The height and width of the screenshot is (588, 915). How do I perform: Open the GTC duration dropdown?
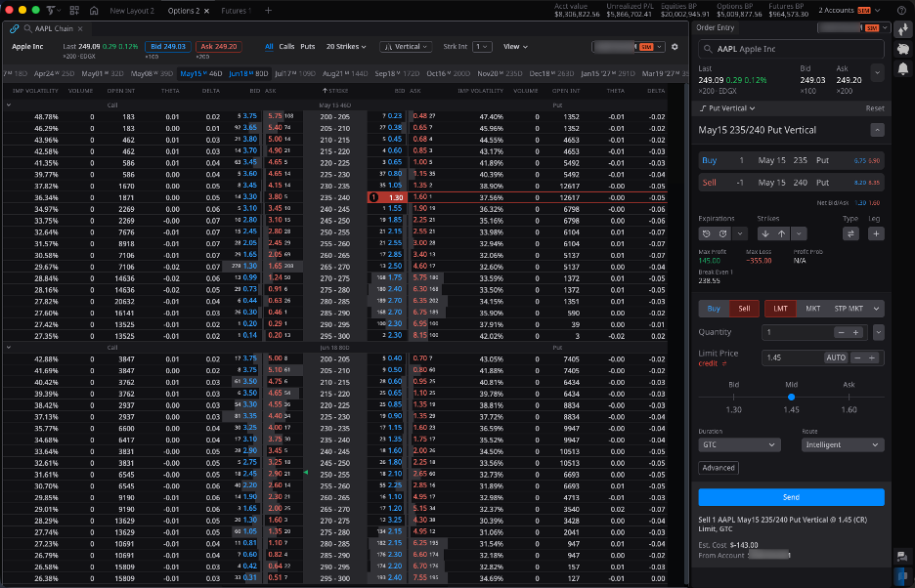739,444
